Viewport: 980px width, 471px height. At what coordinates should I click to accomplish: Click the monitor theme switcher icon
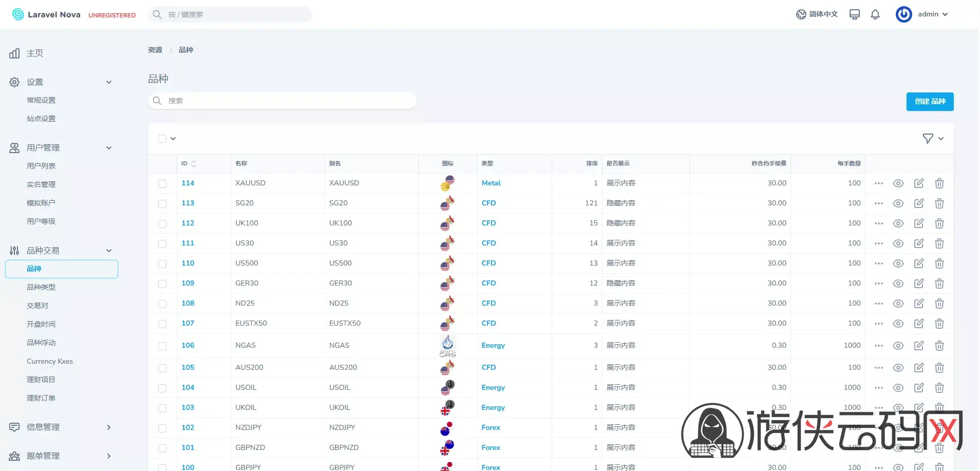[855, 14]
